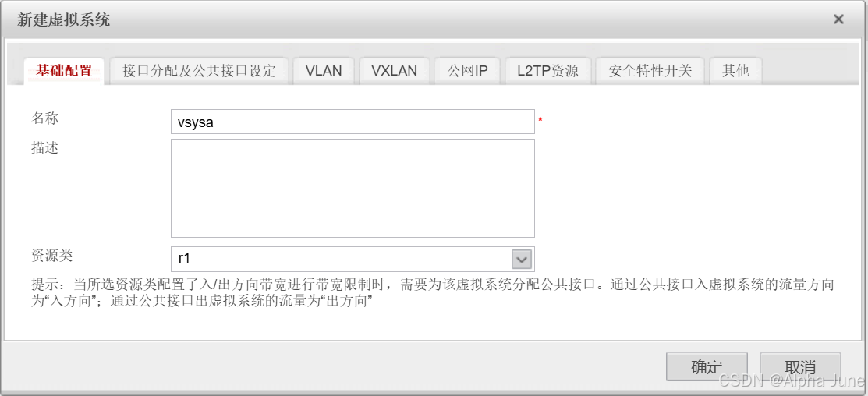The height and width of the screenshot is (396, 868).
Task: Click the 取消 button
Action: [800, 366]
